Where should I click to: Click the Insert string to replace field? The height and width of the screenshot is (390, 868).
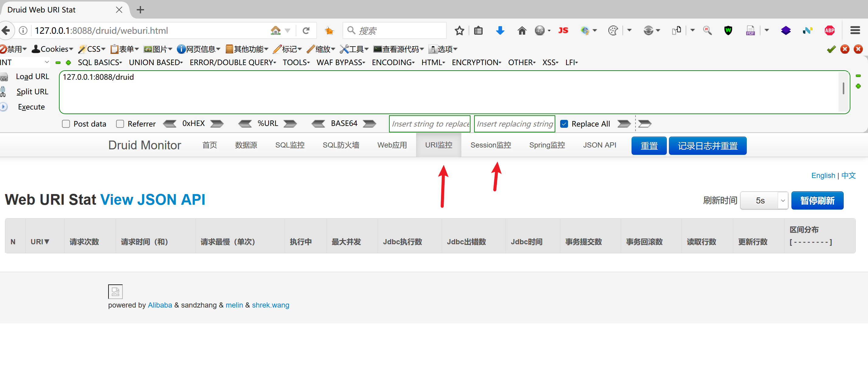pyautogui.click(x=430, y=124)
